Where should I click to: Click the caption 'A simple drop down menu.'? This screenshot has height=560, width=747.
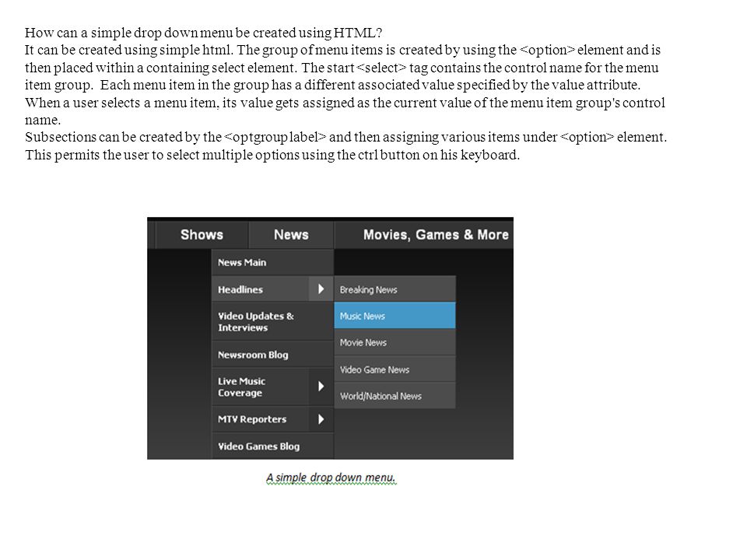click(x=331, y=478)
